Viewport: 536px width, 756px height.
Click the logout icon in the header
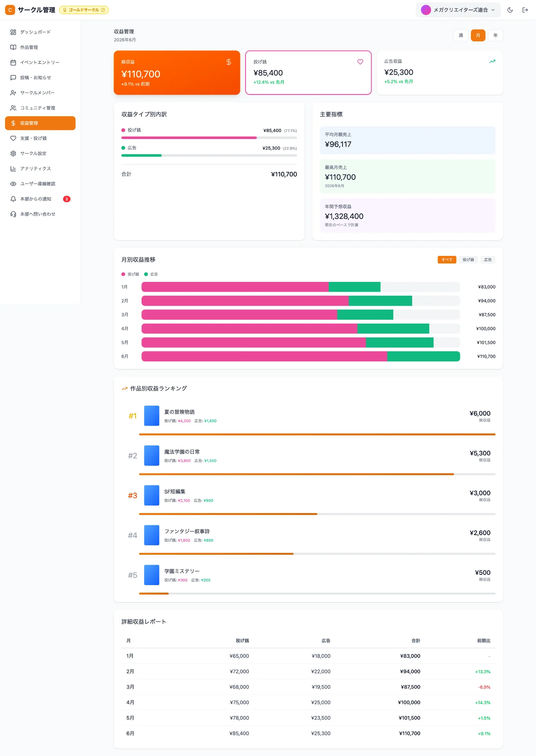click(525, 10)
